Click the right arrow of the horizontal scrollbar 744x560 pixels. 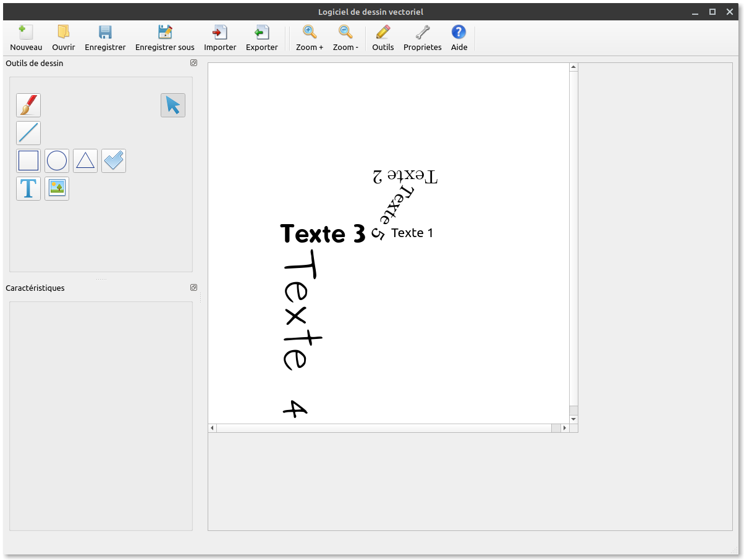coord(564,427)
